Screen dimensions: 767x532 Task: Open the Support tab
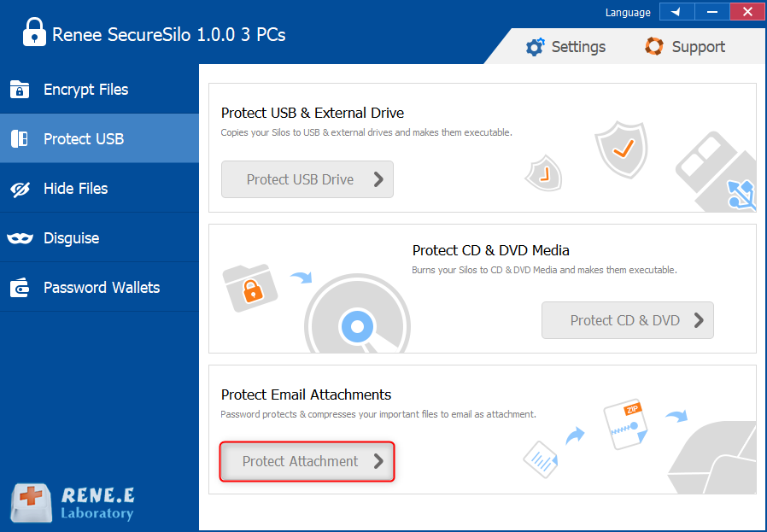coord(685,47)
